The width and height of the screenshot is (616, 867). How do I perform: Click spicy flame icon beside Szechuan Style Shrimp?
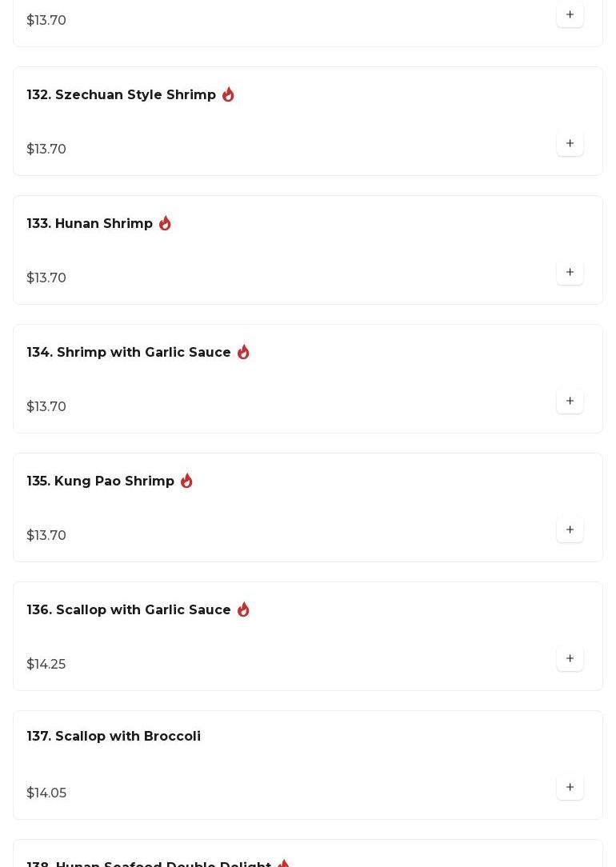pyautogui.click(x=228, y=94)
